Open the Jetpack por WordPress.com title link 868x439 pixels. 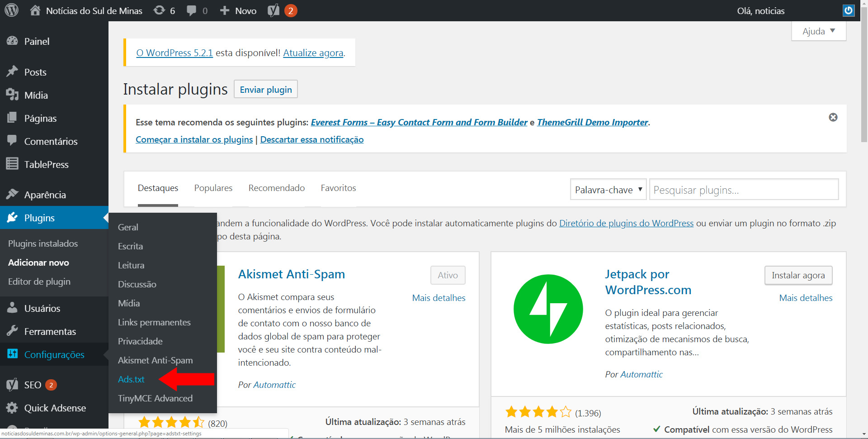[648, 282]
